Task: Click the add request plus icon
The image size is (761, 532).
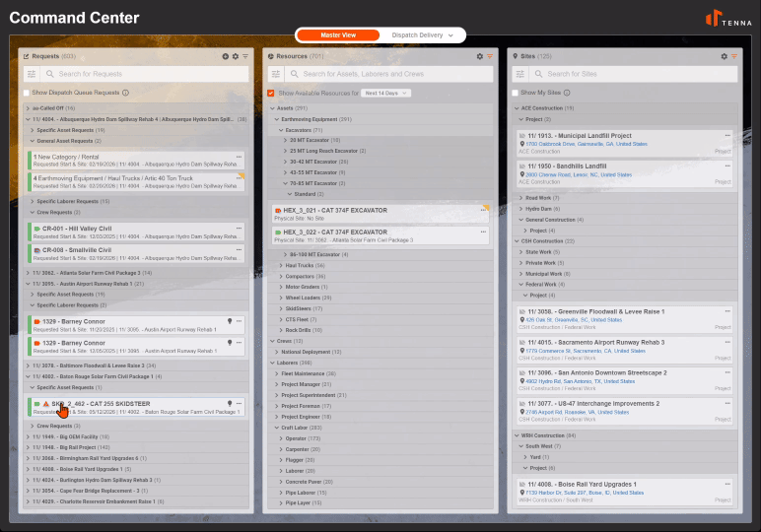Action: 225,56
